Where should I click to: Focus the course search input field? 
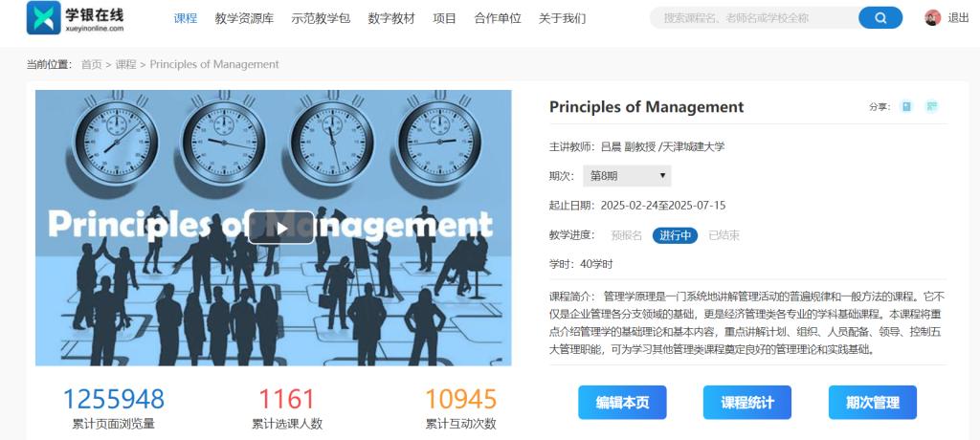point(756,18)
